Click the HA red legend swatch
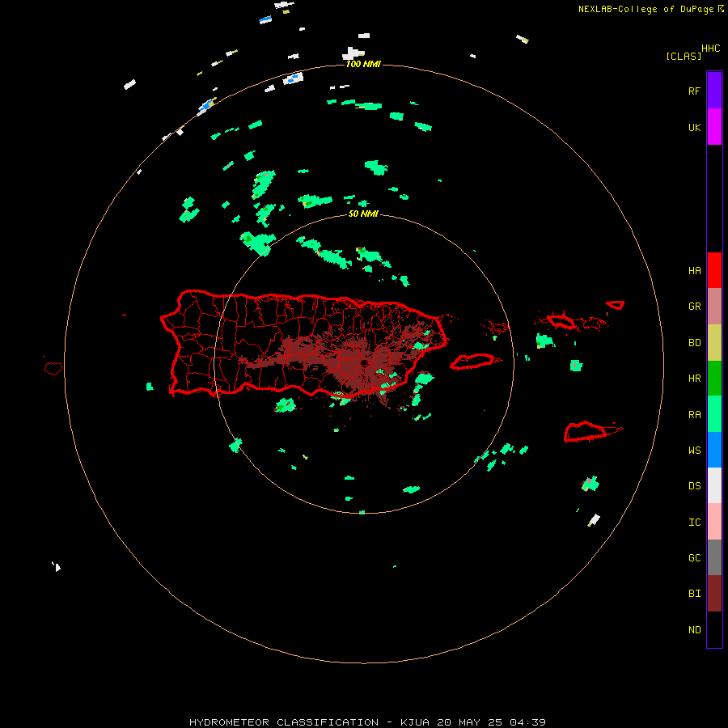This screenshot has height=728, width=728. point(714,270)
